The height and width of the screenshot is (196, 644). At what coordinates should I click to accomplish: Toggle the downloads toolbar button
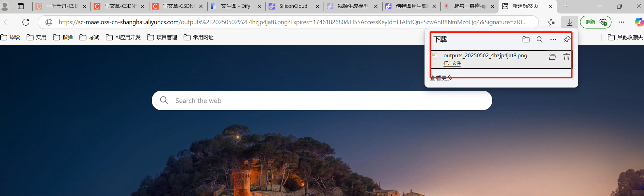pyautogui.click(x=569, y=22)
